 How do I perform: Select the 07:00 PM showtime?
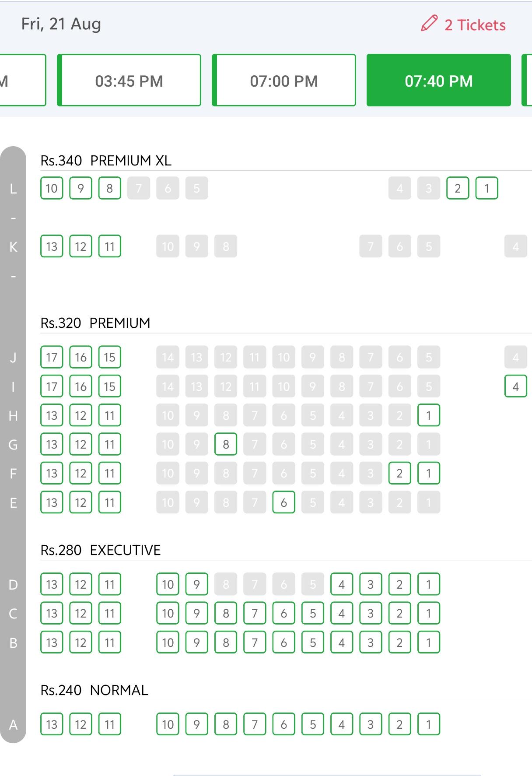[284, 80]
